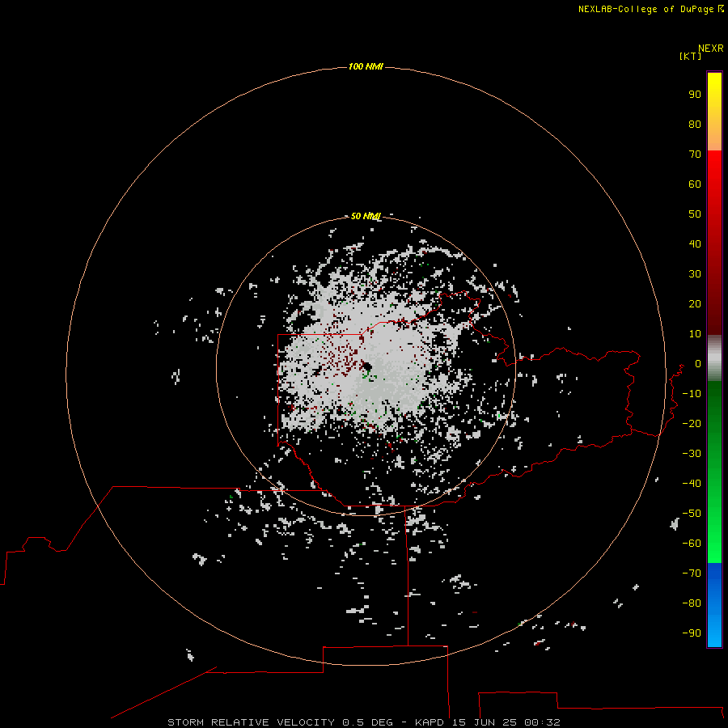Click the -90 knot scale label
Image resolution: width=728 pixels, height=728 pixels.
(x=692, y=633)
